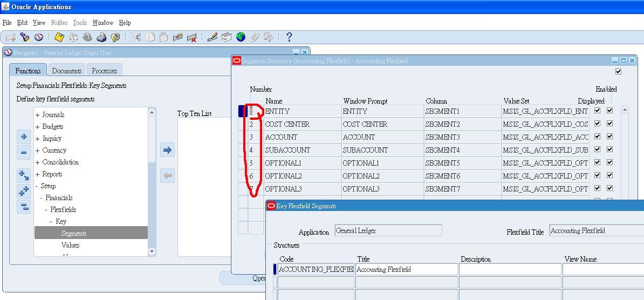644x300 pixels.
Task: Print with the printer toolbar icon
Action: [x=101, y=37]
